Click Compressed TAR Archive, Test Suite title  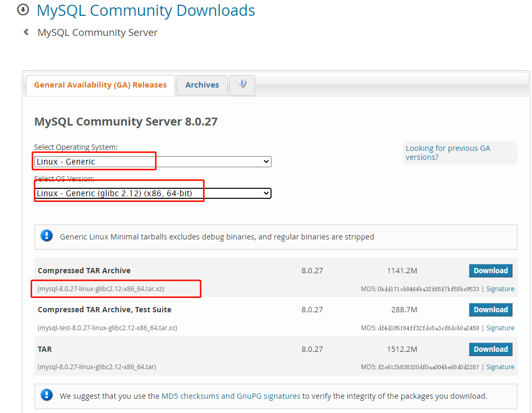[104, 310]
